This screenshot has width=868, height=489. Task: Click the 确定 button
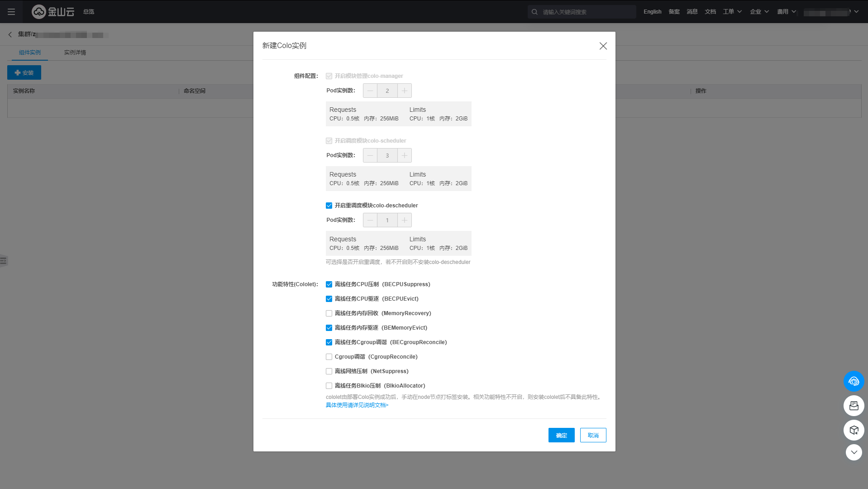click(x=561, y=435)
